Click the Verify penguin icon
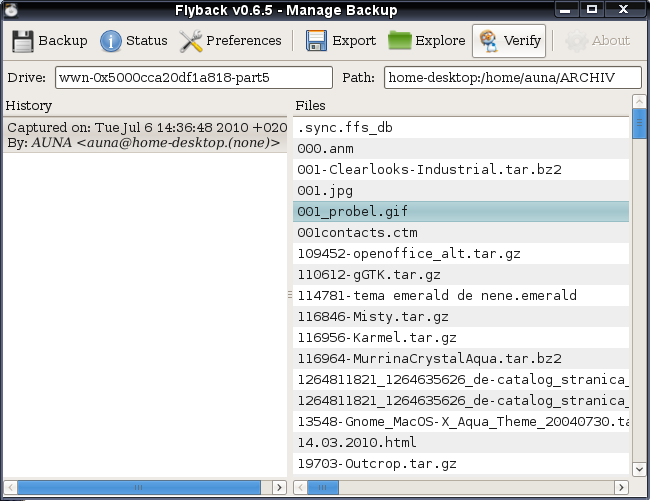650x501 pixels. [x=489, y=41]
